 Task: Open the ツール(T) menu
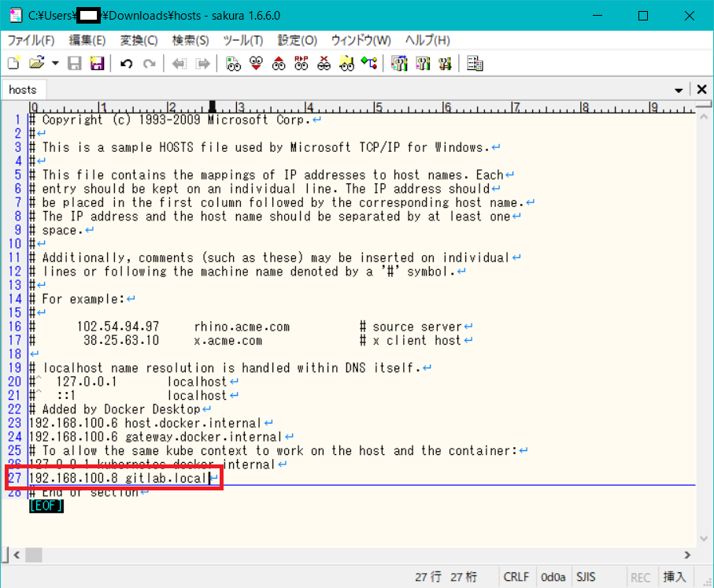(243, 40)
